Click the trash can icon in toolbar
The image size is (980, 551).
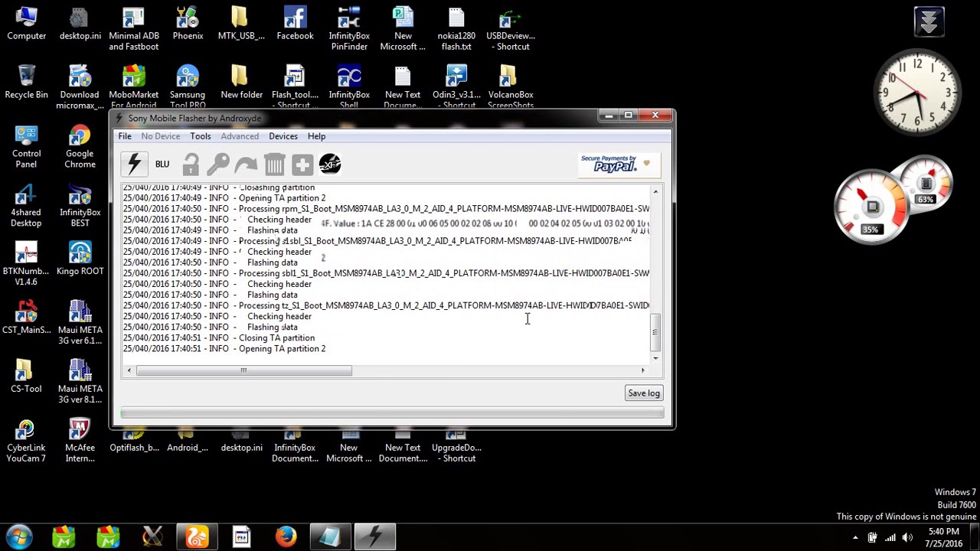tap(274, 165)
